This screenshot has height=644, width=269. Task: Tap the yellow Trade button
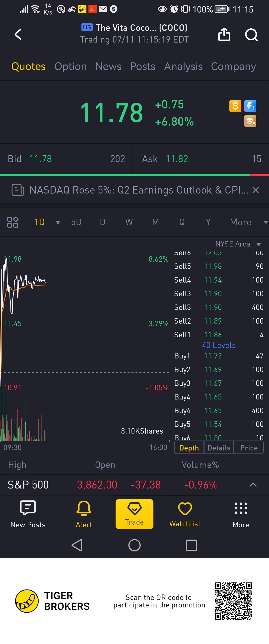point(134,514)
